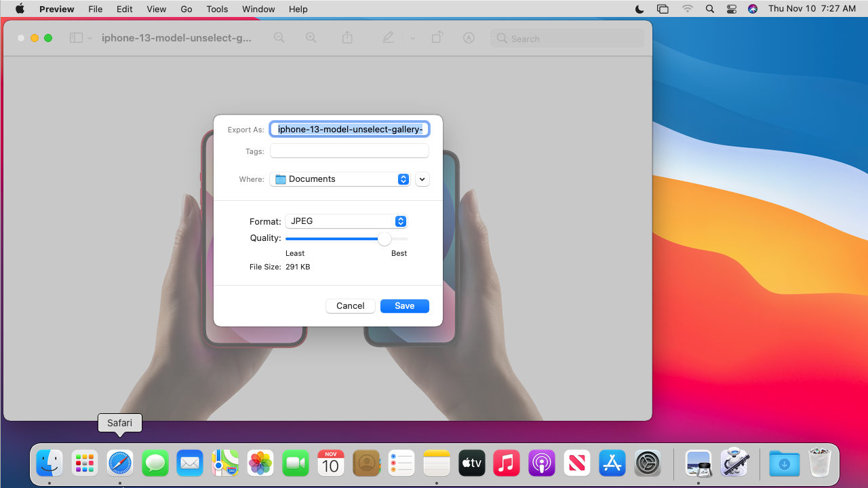Open Reminders from the Dock

click(x=401, y=463)
